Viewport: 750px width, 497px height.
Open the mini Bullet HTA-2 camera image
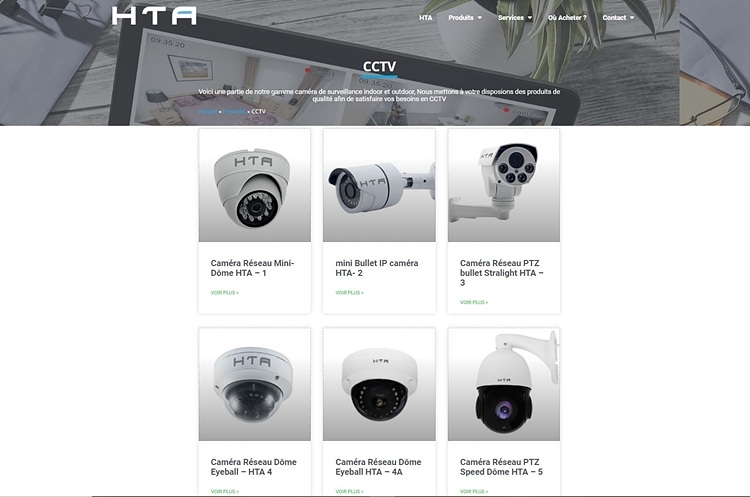pyautogui.click(x=379, y=185)
